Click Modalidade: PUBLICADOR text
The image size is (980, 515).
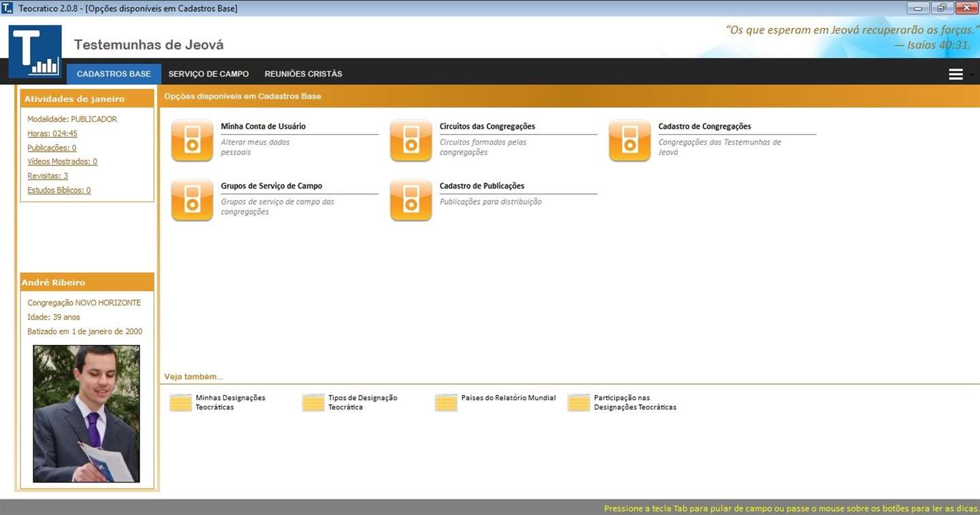[x=72, y=119]
